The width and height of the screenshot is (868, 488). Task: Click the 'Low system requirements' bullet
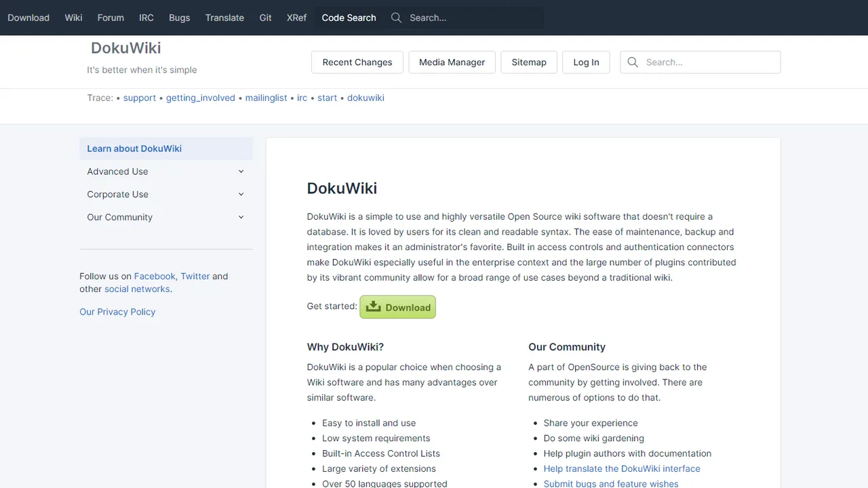point(376,439)
